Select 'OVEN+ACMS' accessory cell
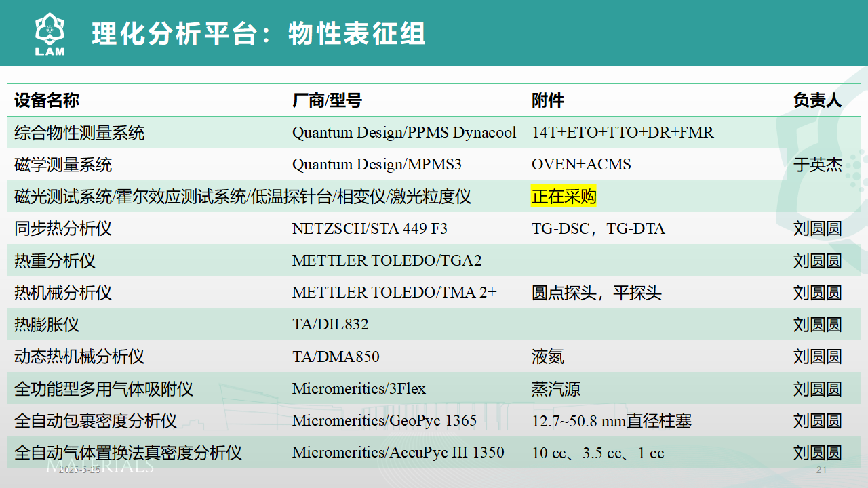The image size is (868, 488). pyautogui.click(x=581, y=164)
